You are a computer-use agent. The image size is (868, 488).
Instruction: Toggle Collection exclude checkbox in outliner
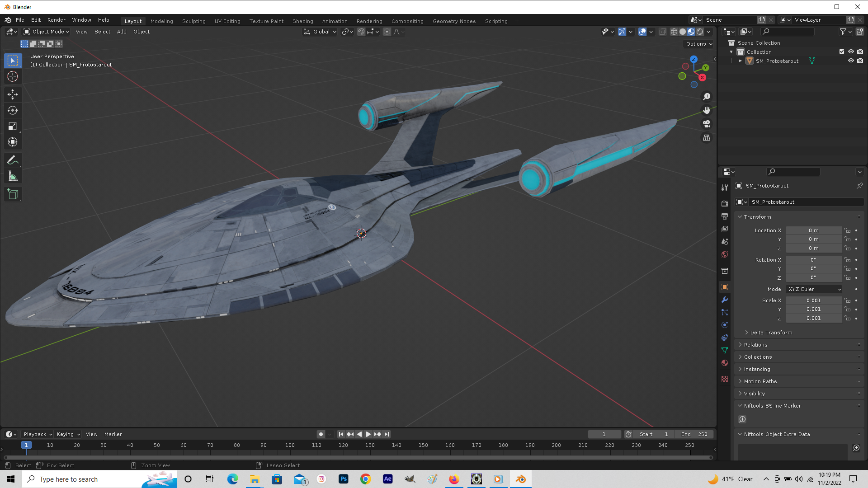pos(842,52)
